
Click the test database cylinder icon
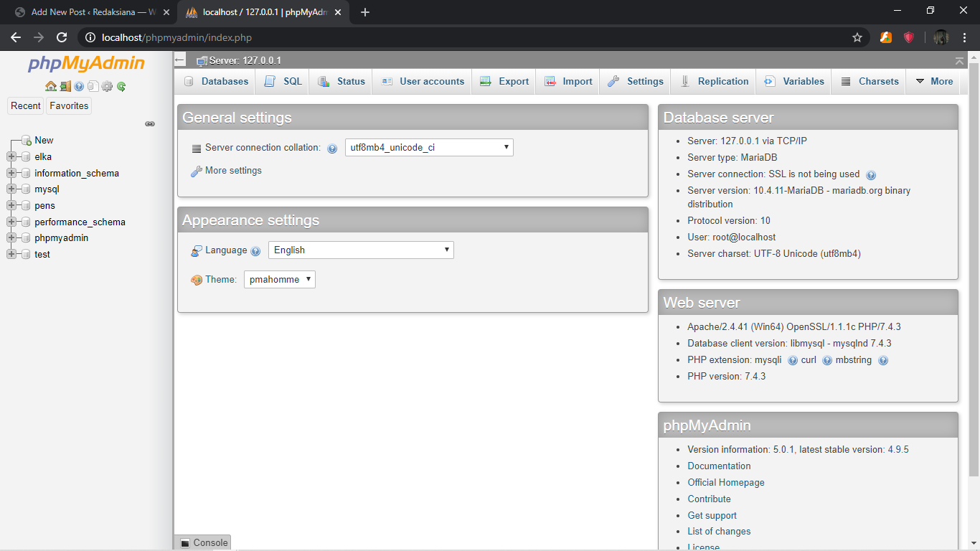(26, 255)
